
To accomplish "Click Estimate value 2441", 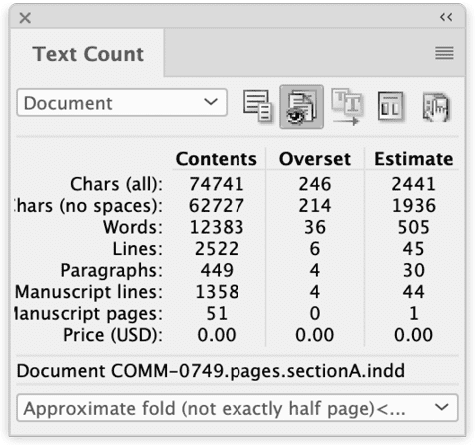I will point(414,184).
